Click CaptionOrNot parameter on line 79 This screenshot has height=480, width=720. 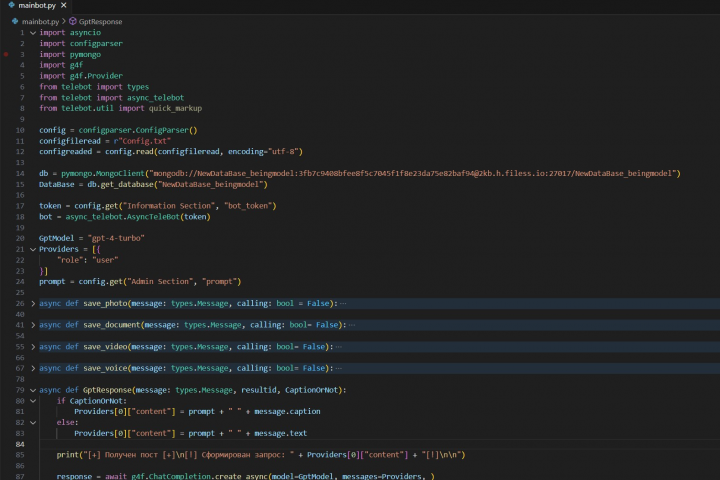tap(311, 390)
